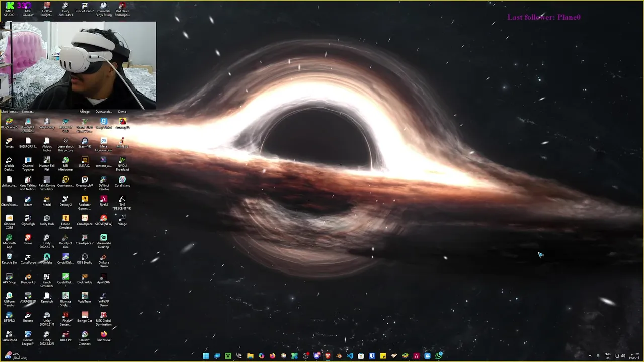Select the Brotato desktop icon
The width and height of the screenshot is (644, 362).
pyautogui.click(x=28, y=317)
